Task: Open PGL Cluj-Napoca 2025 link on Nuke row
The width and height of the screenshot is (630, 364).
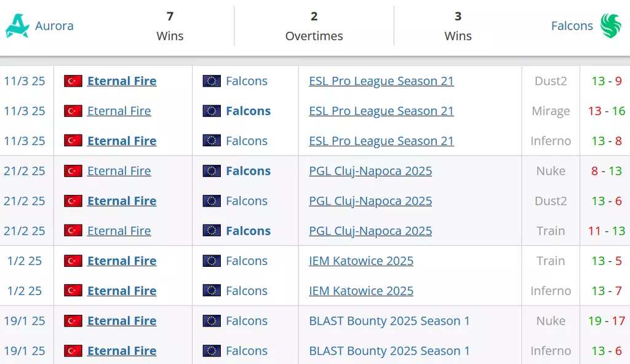Action: 370,171
